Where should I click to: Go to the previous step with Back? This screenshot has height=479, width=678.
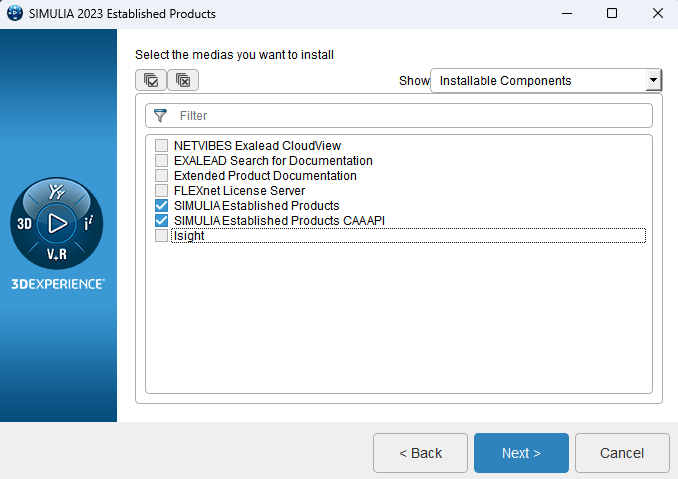420,453
